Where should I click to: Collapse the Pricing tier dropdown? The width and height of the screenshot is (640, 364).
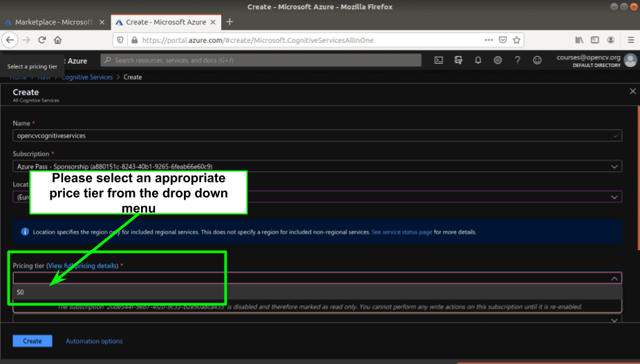pos(614,278)
